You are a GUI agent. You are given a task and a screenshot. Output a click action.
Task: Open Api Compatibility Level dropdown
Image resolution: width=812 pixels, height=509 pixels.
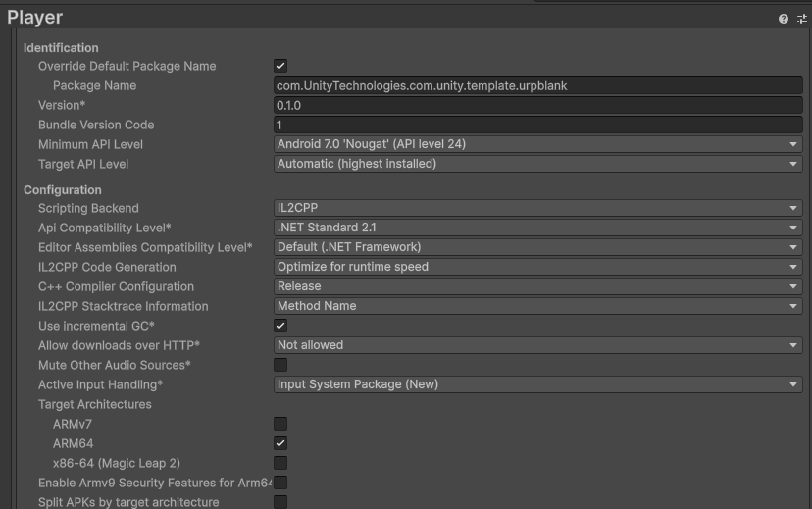coord(538,228)
